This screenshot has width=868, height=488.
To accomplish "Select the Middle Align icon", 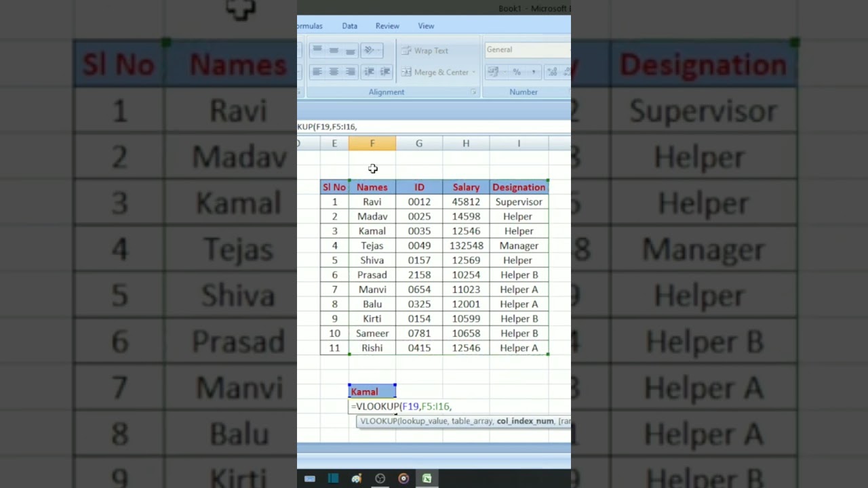I will [x=334, y=50].
